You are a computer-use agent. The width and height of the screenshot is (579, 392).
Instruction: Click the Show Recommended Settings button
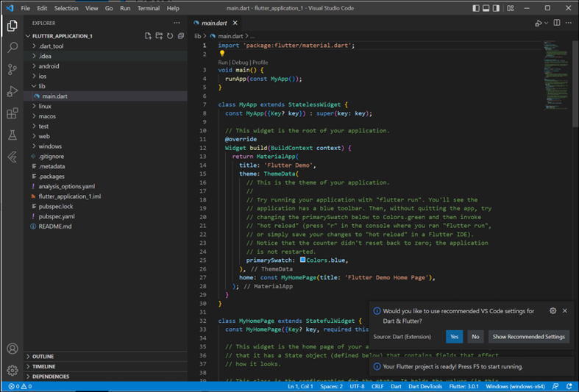pos(528,336)
